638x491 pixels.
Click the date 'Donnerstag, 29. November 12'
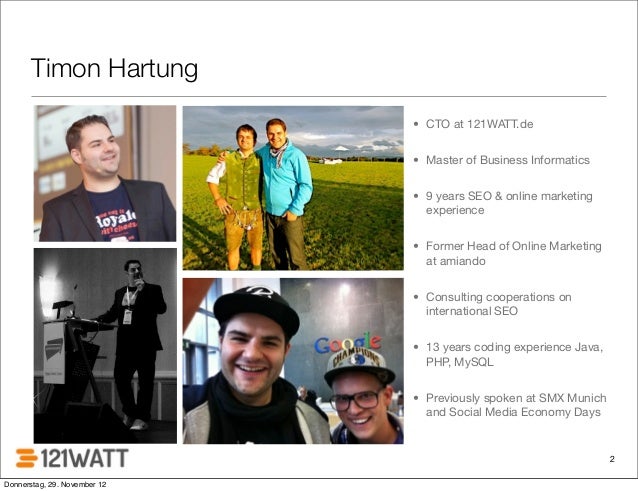point(55,484)
